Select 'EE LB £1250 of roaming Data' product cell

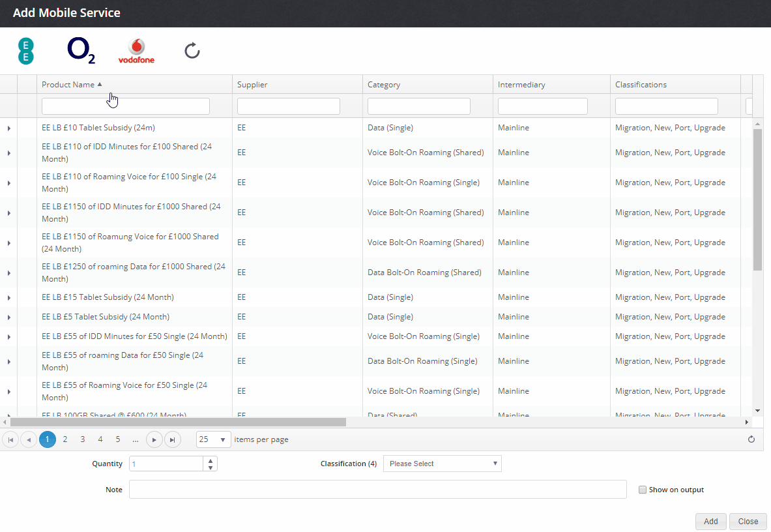coord(134,273)
